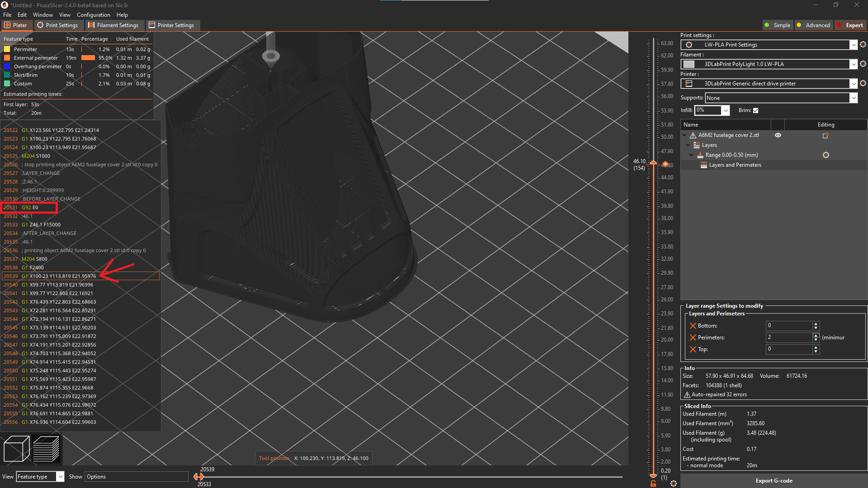Click the gear icon on Range 0.00-0.50 row
The image size is (868, 488).
coord(826,155)
